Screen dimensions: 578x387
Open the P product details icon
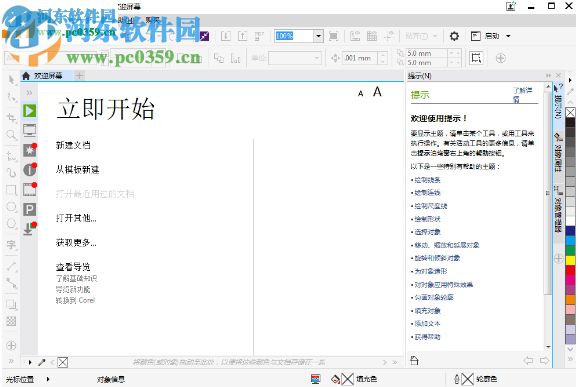point(29,209)
